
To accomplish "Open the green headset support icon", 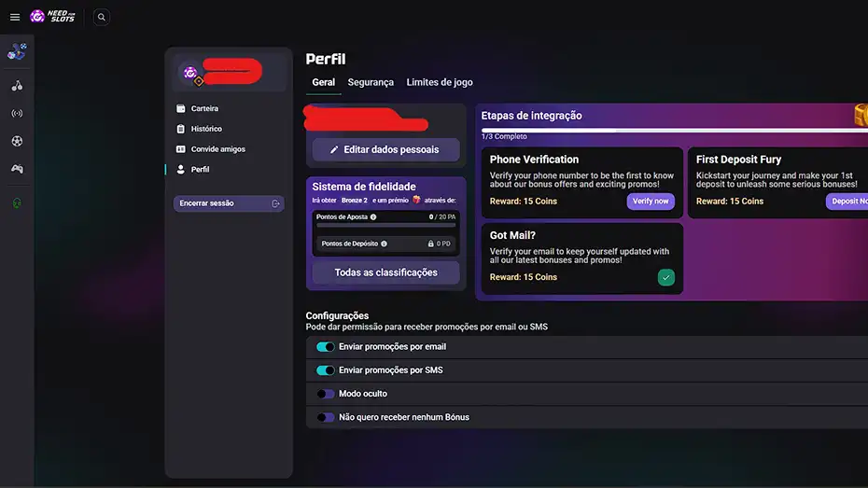I will coord(17,203).
